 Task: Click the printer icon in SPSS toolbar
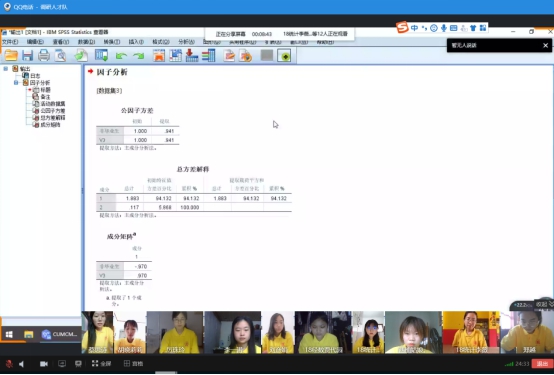pyautogui.click(x=44, y=55)
